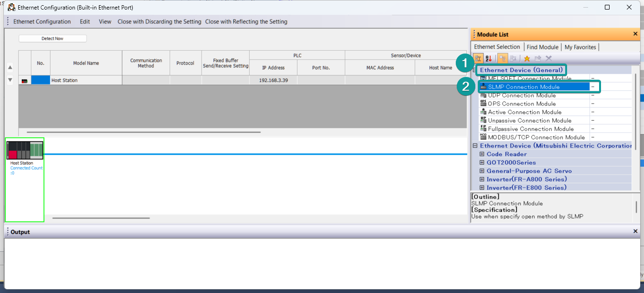Image resolution: width=644 pixels, height=293 pixels.
Task: Select the OPS Connection Module icon
Action: pyautogui.click(x=483, y=104)
